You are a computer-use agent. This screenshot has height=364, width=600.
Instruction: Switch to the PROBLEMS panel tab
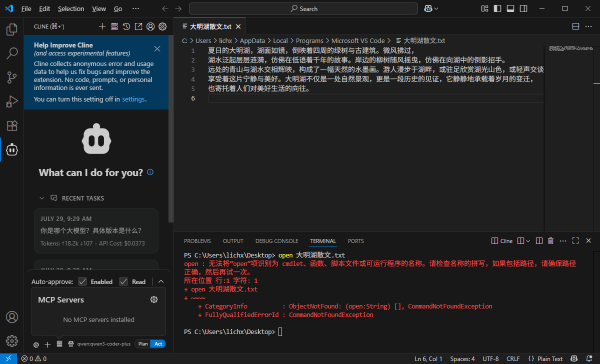click(x=197, y=241)
